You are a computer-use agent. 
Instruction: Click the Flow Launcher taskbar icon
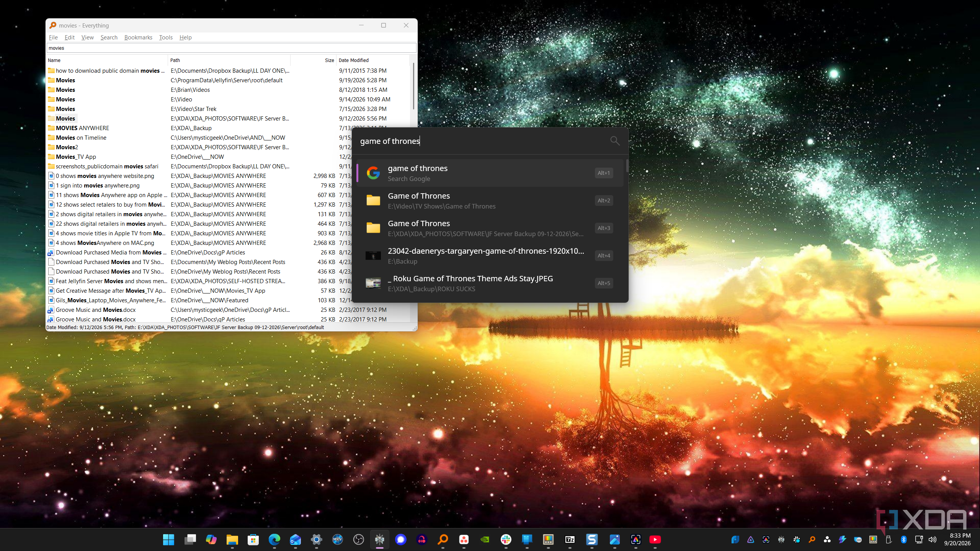pos(379,540)
